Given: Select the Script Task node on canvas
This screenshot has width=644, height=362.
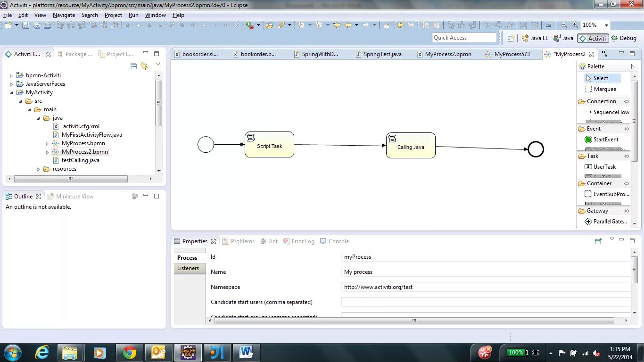Looking at the screenshot, I should (269, 144).
